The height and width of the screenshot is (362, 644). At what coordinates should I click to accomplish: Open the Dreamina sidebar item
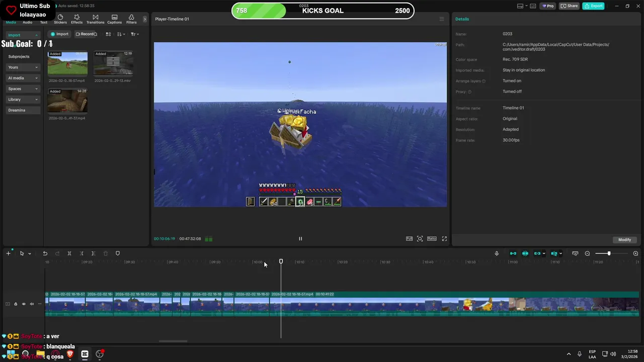pyautogui.click(x=23, y=110)
